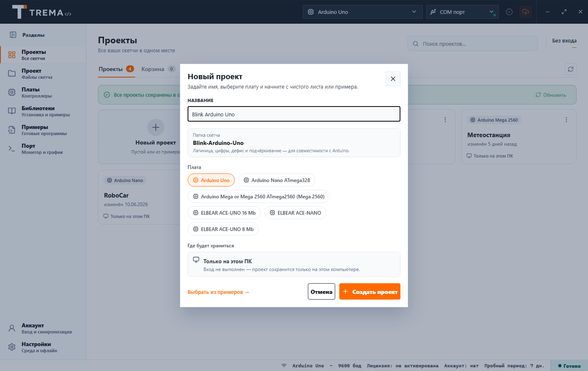Viewport: 588px width, 371px height.
Task: Click the Blink-Arduino-Uno sketch folder box
Action: coord(294,142)
